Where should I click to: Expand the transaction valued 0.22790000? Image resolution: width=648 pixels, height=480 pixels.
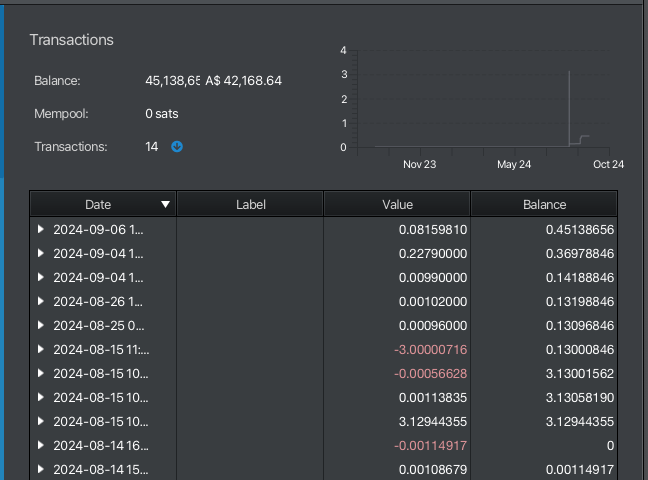point(41,253)
